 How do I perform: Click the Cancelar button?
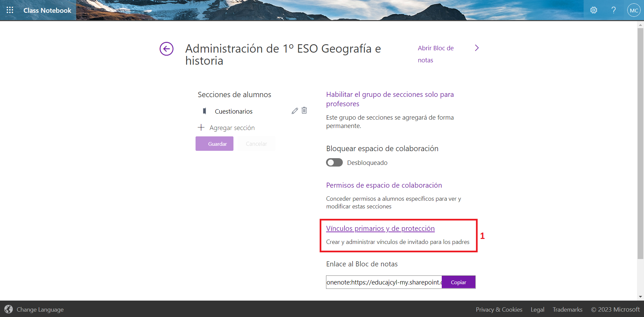point(256,143)
